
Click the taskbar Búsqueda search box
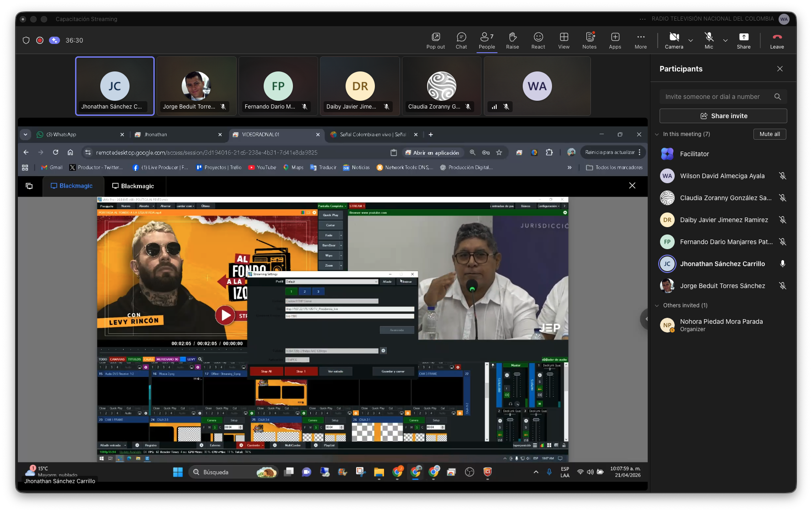pos(233,472)
